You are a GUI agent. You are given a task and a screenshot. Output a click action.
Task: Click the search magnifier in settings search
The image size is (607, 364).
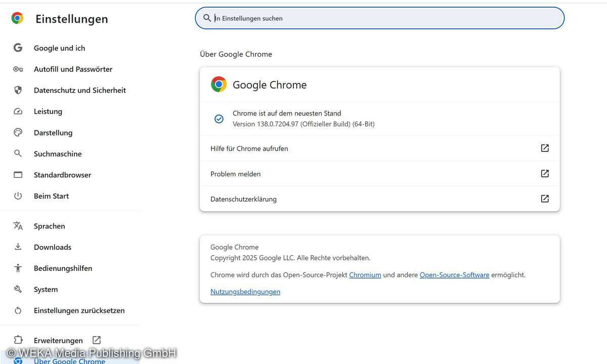coord(207,18)
